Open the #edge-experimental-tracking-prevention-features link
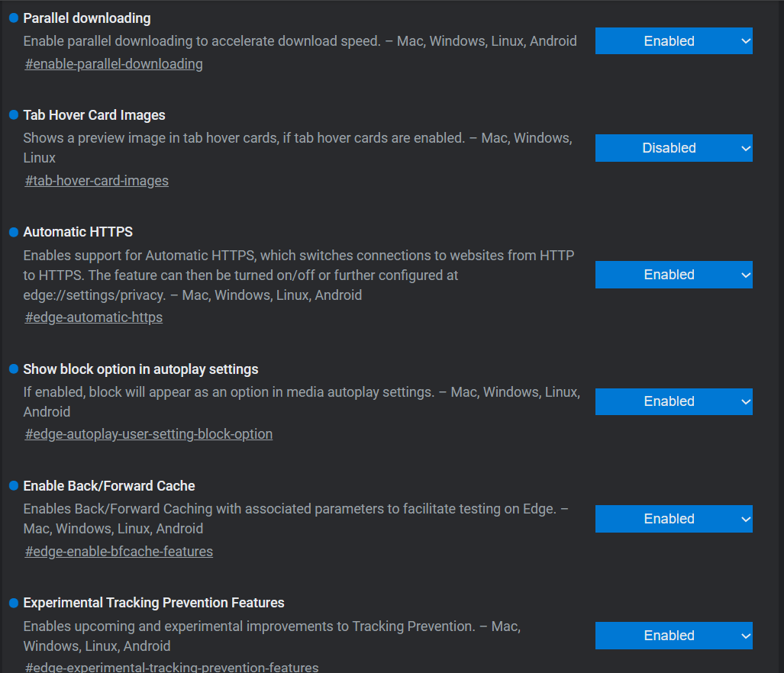This screenshot has height=673, width=784. pyautogui.click(x=172, y=667)
